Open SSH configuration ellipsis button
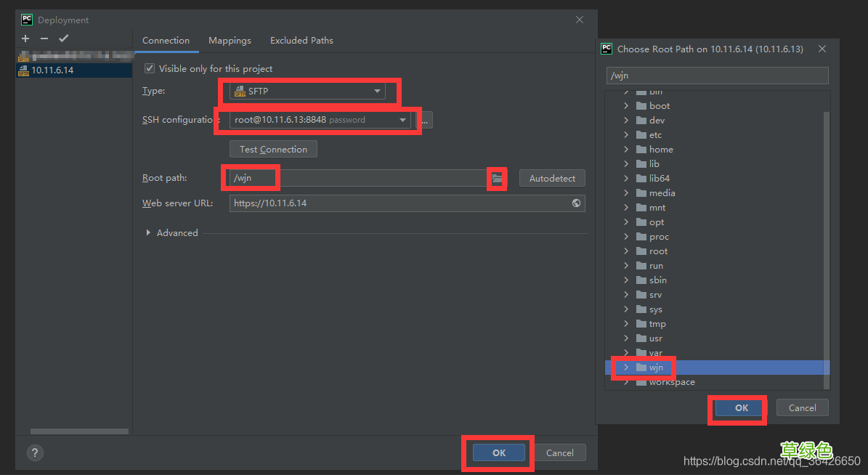The width and height of the screenshot is (868, 475). 425,120
